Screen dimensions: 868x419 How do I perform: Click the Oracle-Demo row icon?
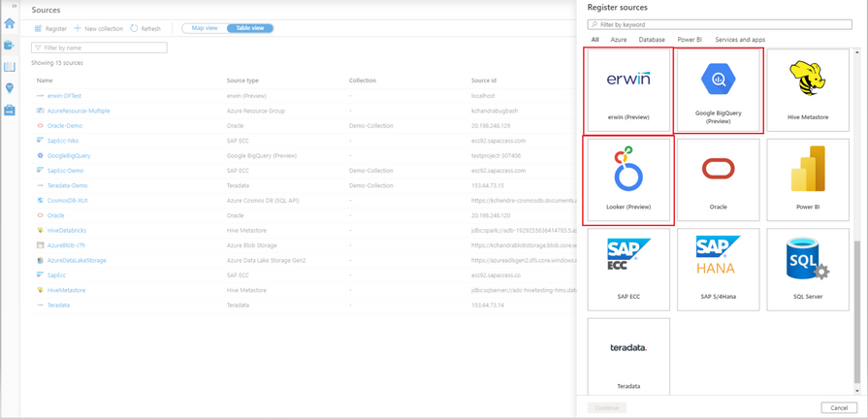tap(40, 126)
